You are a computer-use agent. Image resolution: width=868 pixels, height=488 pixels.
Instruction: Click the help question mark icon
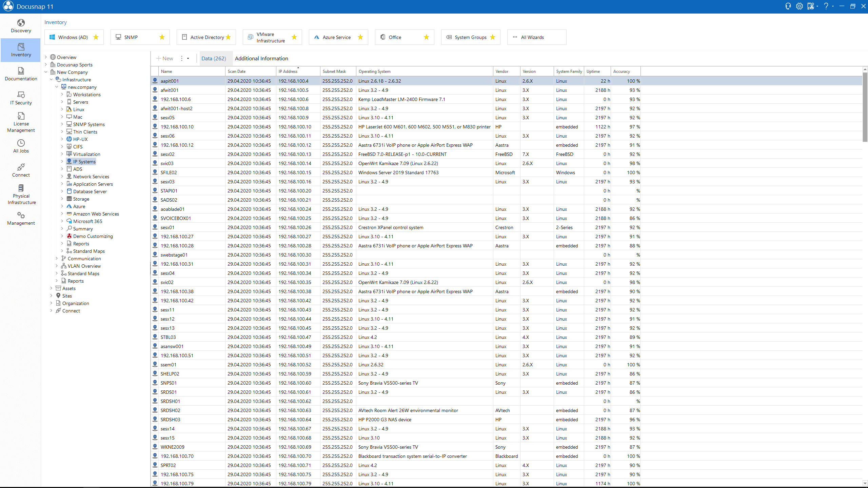(826, 6)
